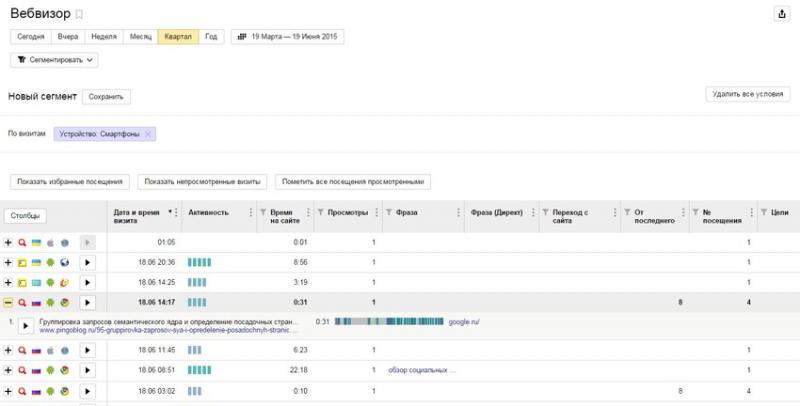This screenshot has height=406, width=800.
Task: Click the filter icon in the Цели column
Action: (764, 213)
